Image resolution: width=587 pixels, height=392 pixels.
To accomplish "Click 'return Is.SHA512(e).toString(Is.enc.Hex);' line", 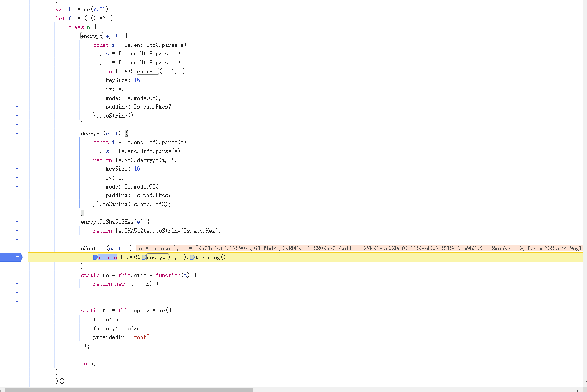I will pyautogui.click(x=157, y=231).
